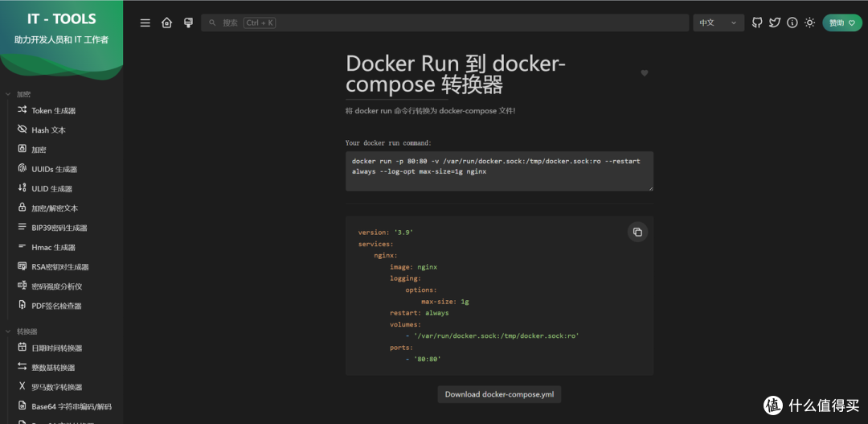Click 'Your docker run command:' label
Image resolution: width=868 pixels, height=424 pixels.
point(388,142)
